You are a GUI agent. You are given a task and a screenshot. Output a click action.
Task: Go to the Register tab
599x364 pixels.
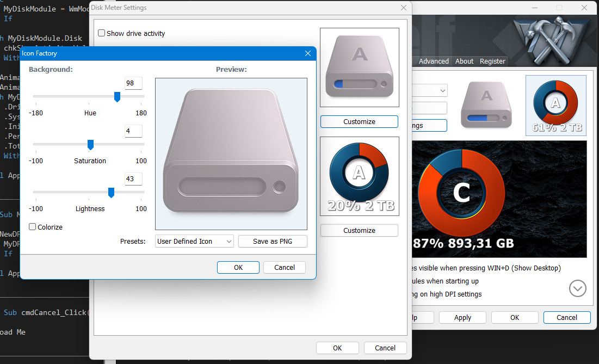[x=492, y=61]
